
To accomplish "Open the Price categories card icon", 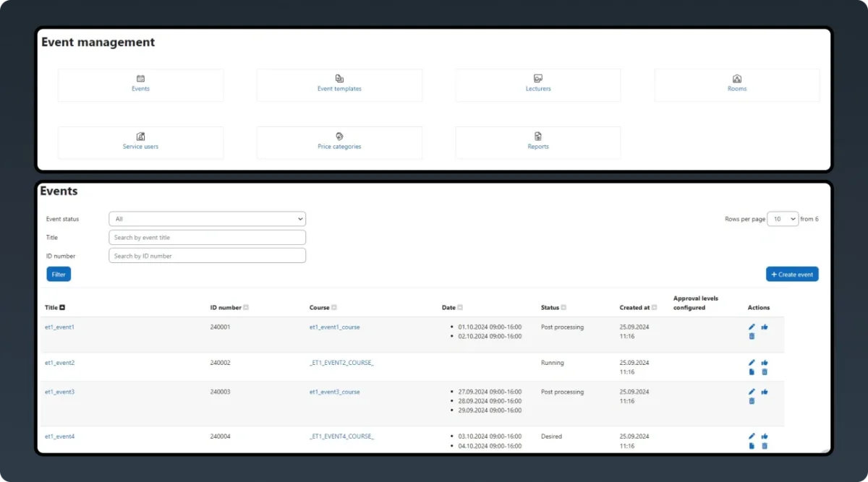I will (x=339, y=137).
